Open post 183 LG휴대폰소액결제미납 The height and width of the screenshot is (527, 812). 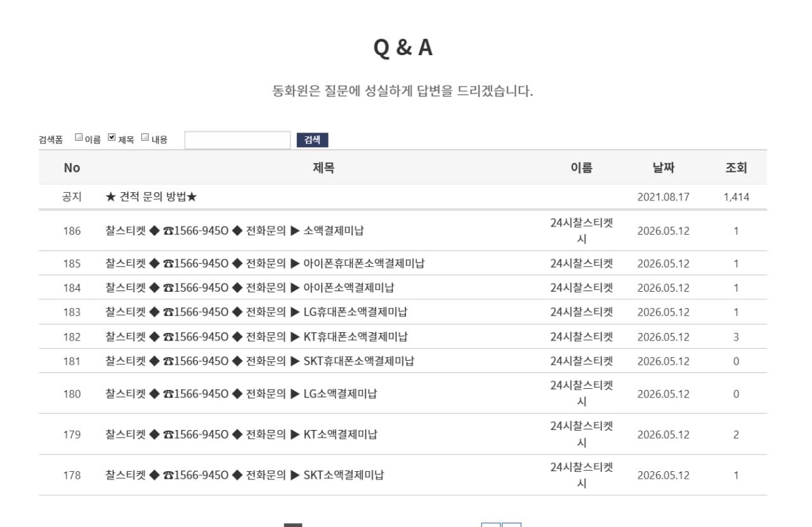[x=256, y=312]
